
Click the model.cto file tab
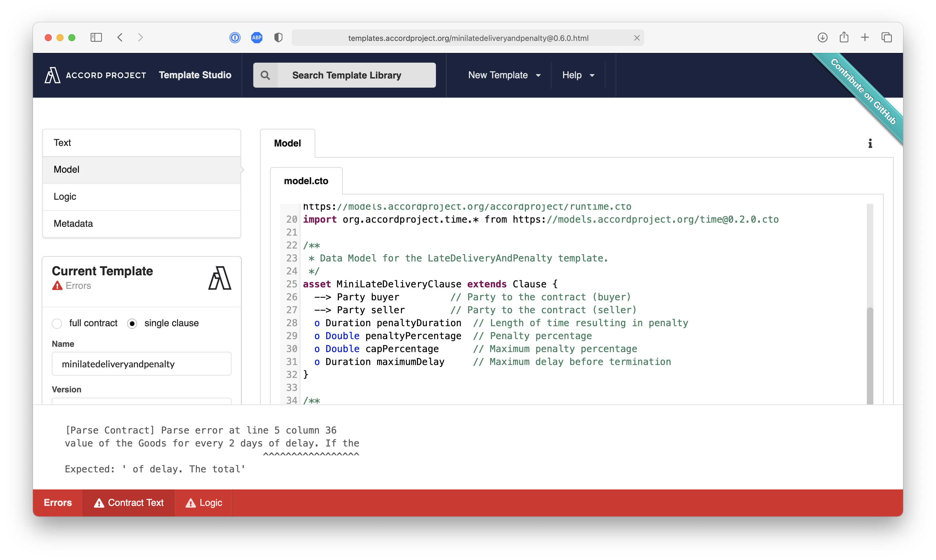[308, 180]
